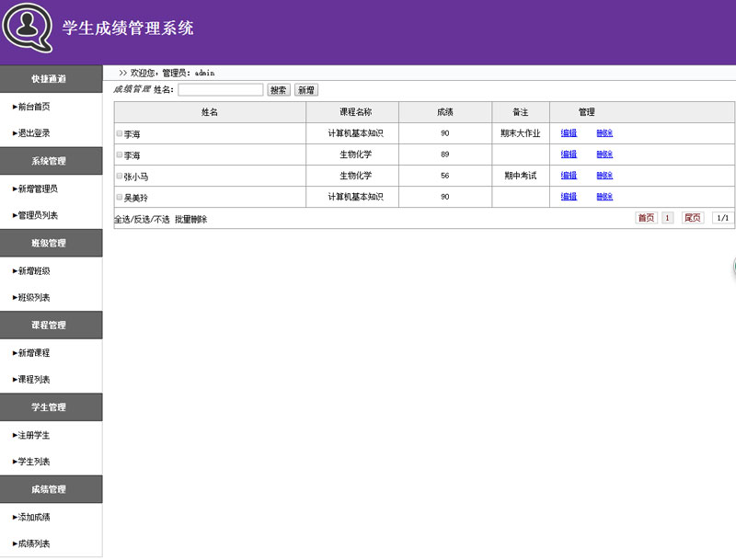Click 删除 in 张小马 row
The width and height of the screenshot is (736, 560).
(x=604, y=176)
